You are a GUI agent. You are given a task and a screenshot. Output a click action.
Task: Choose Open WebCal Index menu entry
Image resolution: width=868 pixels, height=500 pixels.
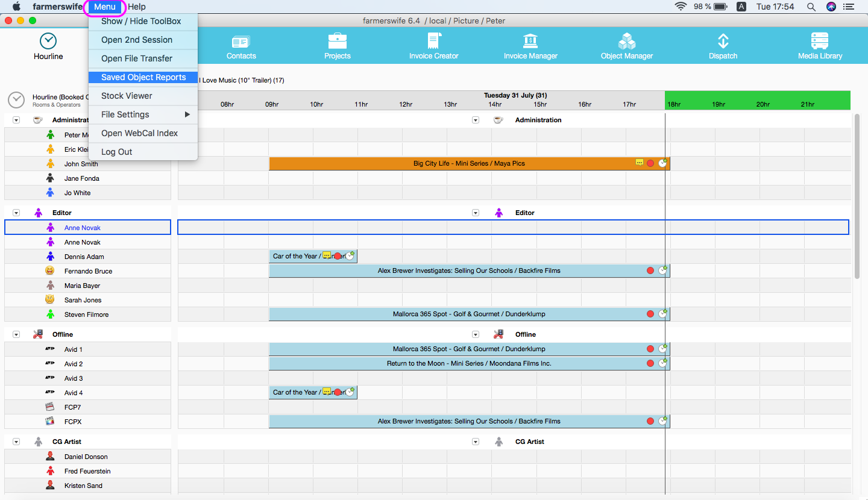(x=143, y=133)
